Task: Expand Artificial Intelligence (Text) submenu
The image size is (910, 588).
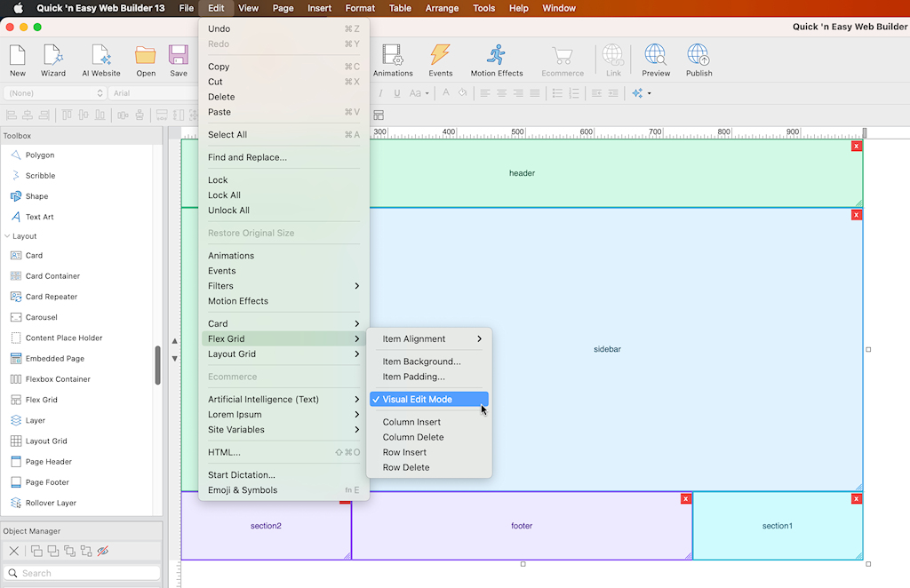Action: click(283, 399)
